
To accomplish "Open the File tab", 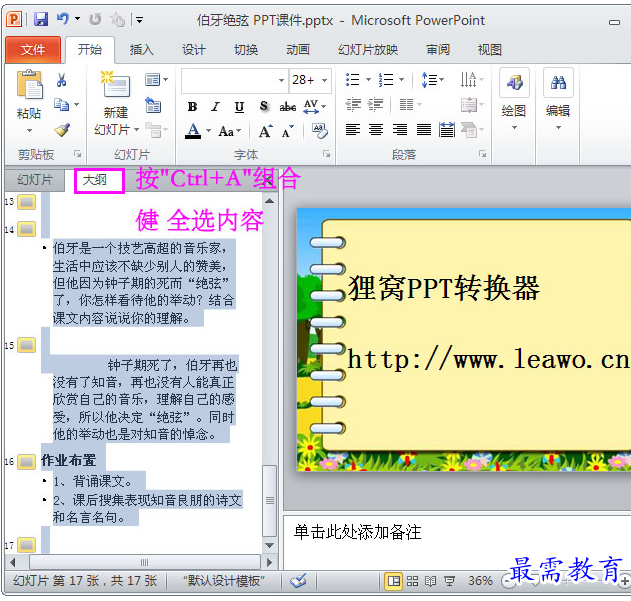I will pos(33,50).
